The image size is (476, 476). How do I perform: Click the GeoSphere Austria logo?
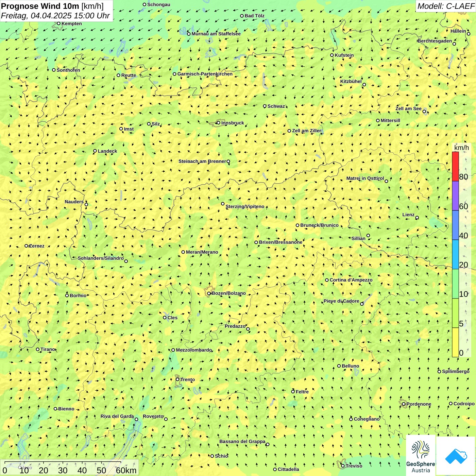coord(421,455)
